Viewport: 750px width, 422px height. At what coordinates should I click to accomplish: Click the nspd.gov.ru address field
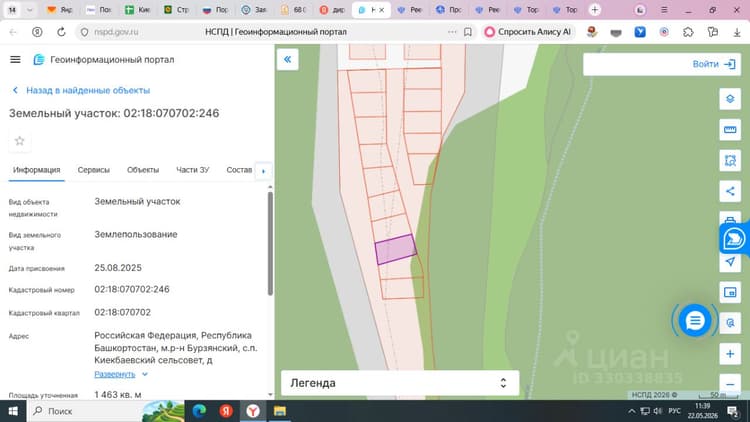click(116, 32)
